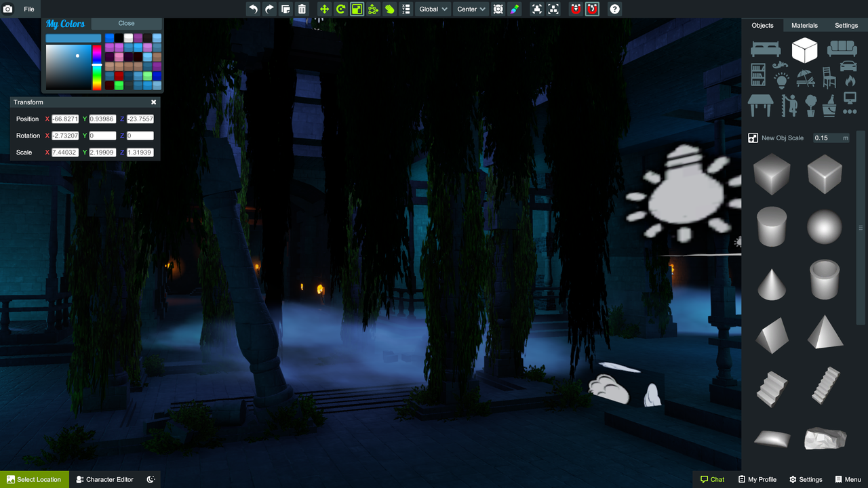The height and width of the screenshot is (488, 868).
Task: Switch to the Materials tab
Action: pos(805,25)
